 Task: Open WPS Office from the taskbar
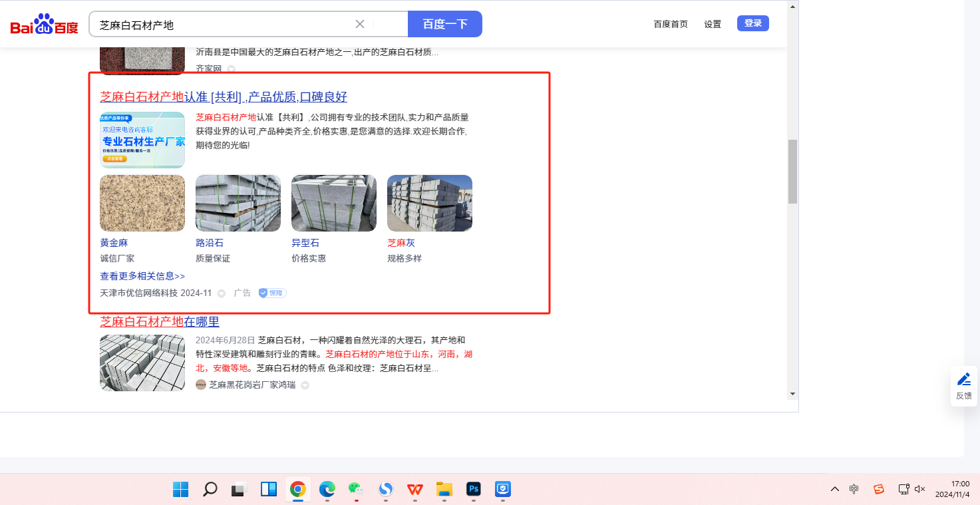pyautogui.click(x=414, y=490)
